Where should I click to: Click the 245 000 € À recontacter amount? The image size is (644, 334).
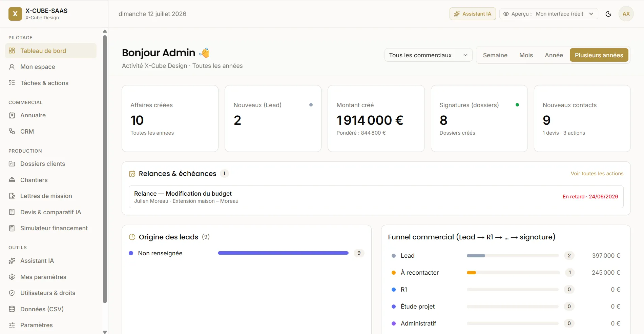pos(606,273)
